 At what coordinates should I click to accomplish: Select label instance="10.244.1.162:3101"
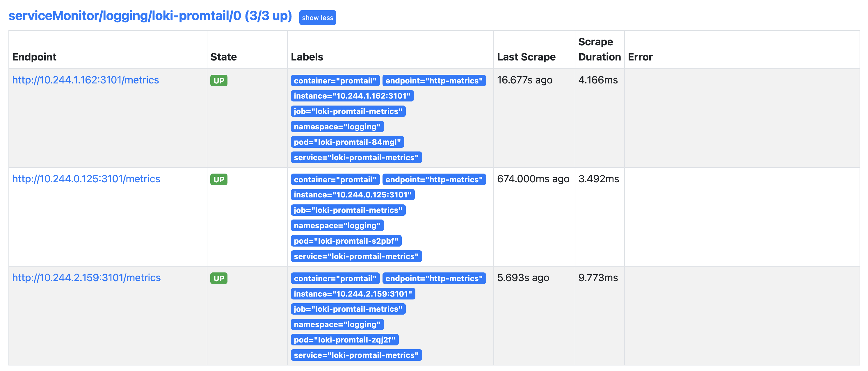pyautogui.click(x=352, y=96)
